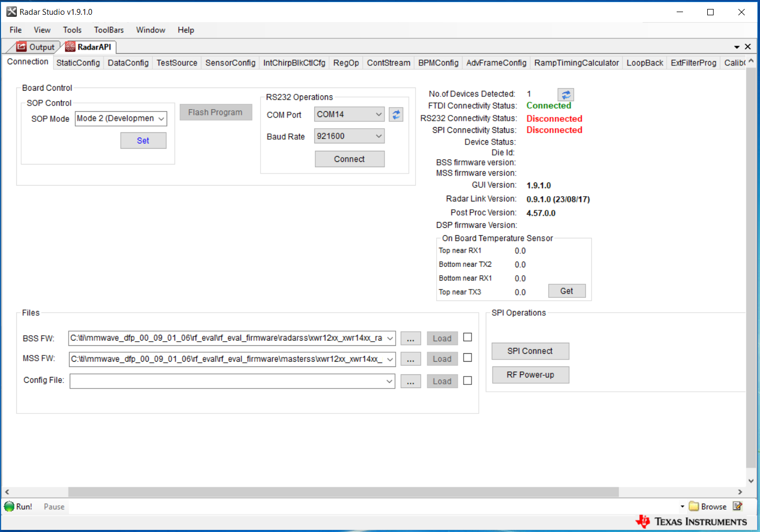Open the Browse folder icon
Screen dimensions: 760x532
694,507
